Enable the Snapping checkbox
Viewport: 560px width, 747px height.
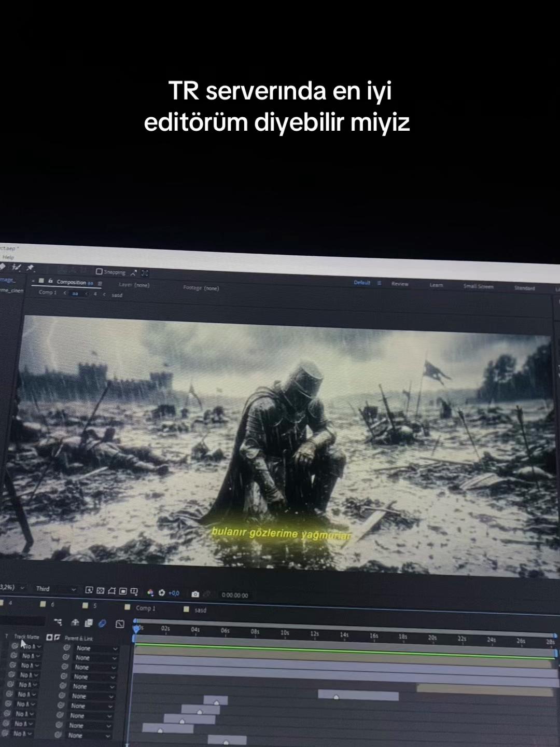[x=99, y=271]
